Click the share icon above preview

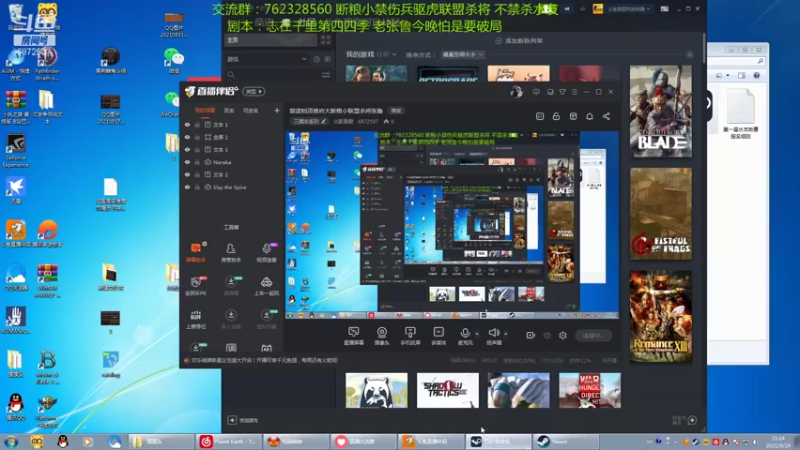(606, 116)
